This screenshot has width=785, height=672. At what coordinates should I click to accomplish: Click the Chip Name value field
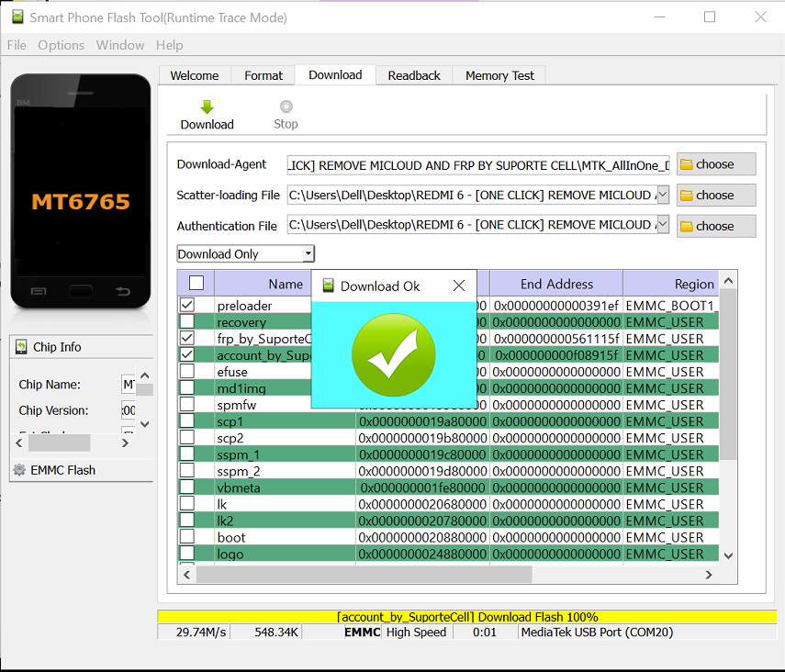tap(129, 385)
